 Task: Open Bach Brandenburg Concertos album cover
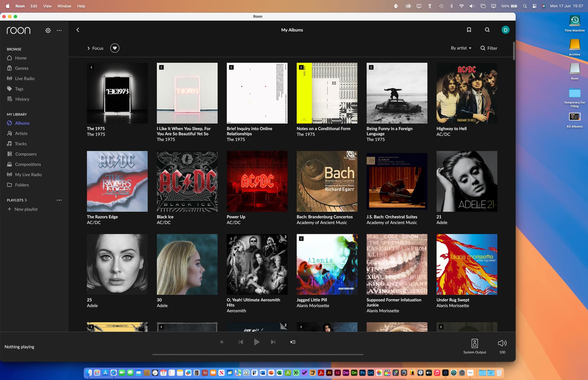click(x=327, y=181)
